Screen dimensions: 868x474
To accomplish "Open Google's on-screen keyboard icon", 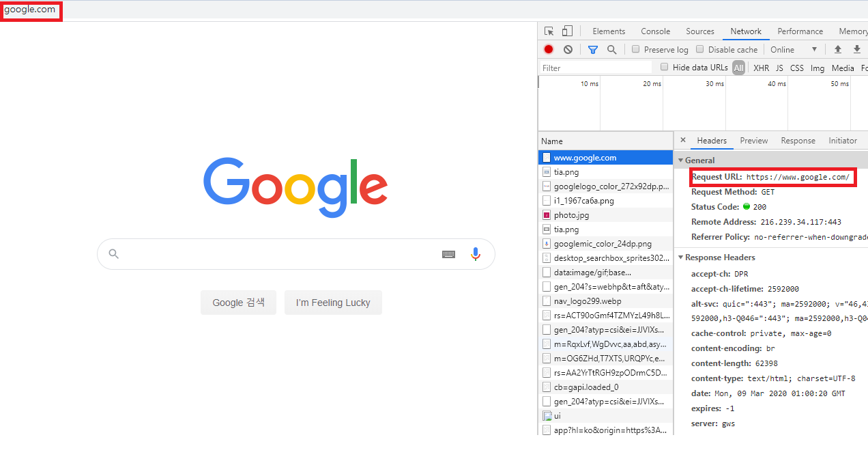I will click(x=448, y=254).
